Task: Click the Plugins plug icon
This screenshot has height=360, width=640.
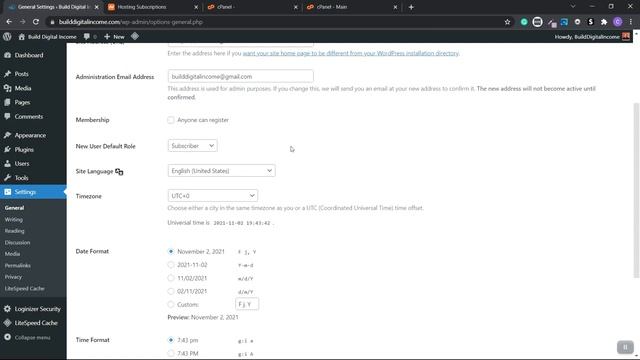Action: tap(7, 149)
